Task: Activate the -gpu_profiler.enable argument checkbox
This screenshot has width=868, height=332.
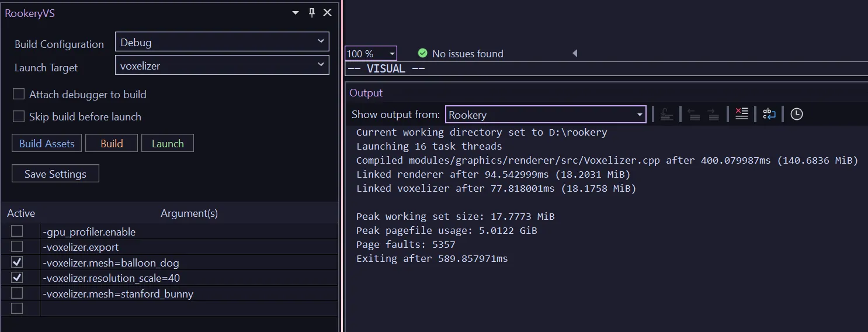Action: pyautogui.click(x=17, y=231)
